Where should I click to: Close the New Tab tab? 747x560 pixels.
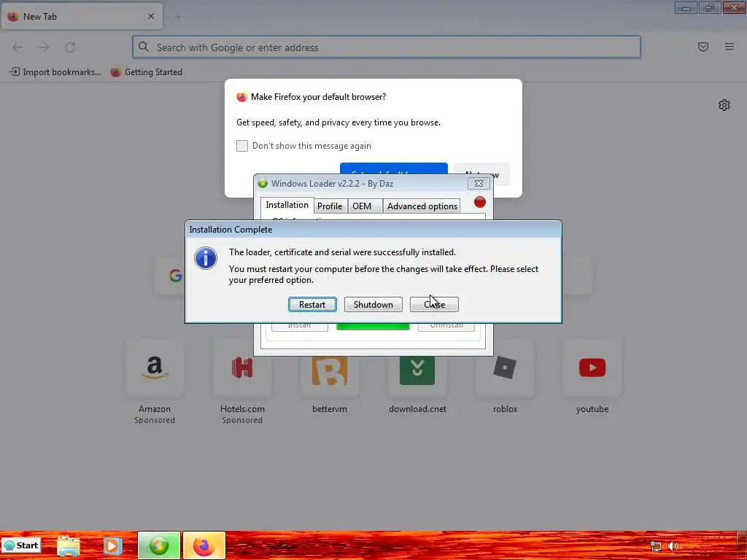[150, 16]
